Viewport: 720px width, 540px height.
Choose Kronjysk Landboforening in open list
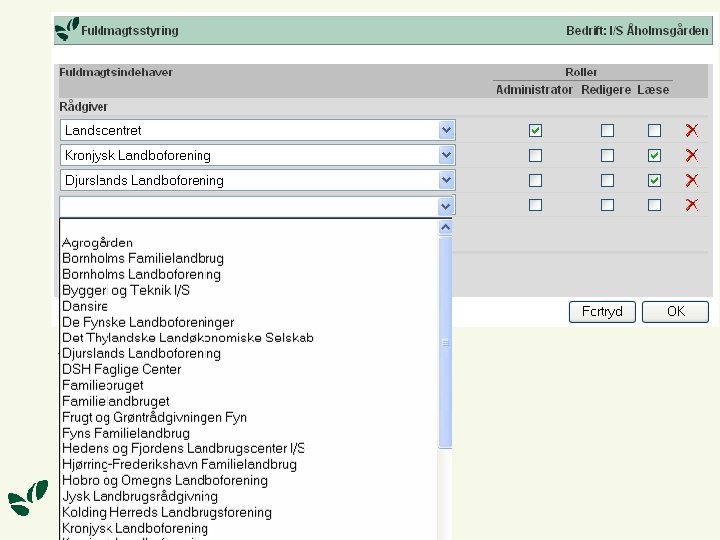click(135, 528)
